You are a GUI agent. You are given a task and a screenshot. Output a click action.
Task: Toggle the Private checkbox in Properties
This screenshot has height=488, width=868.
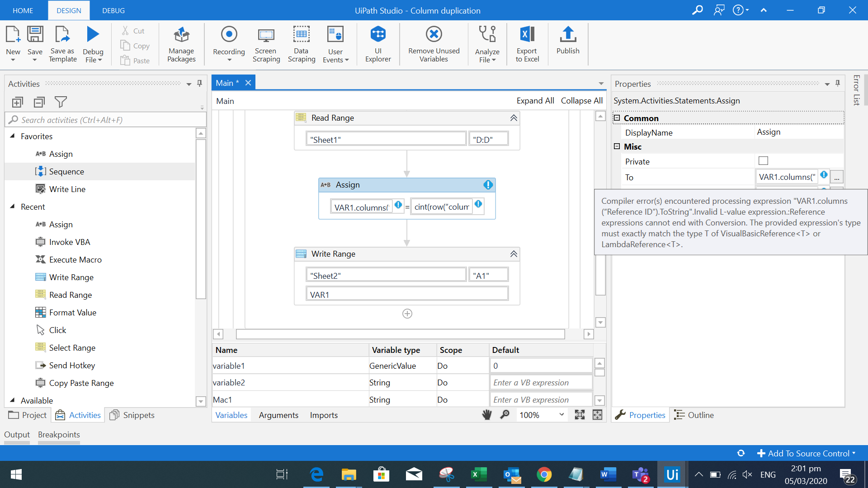(x=763, y=161)
